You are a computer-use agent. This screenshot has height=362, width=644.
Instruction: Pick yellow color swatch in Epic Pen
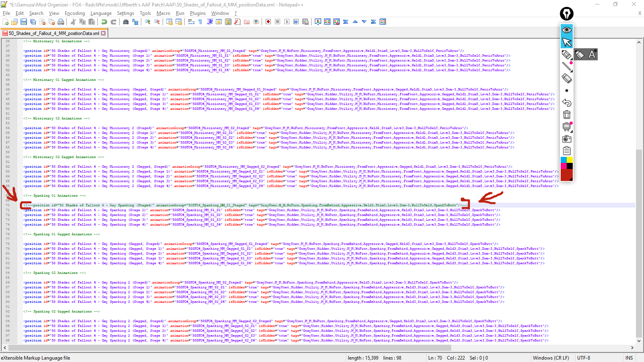570,160
